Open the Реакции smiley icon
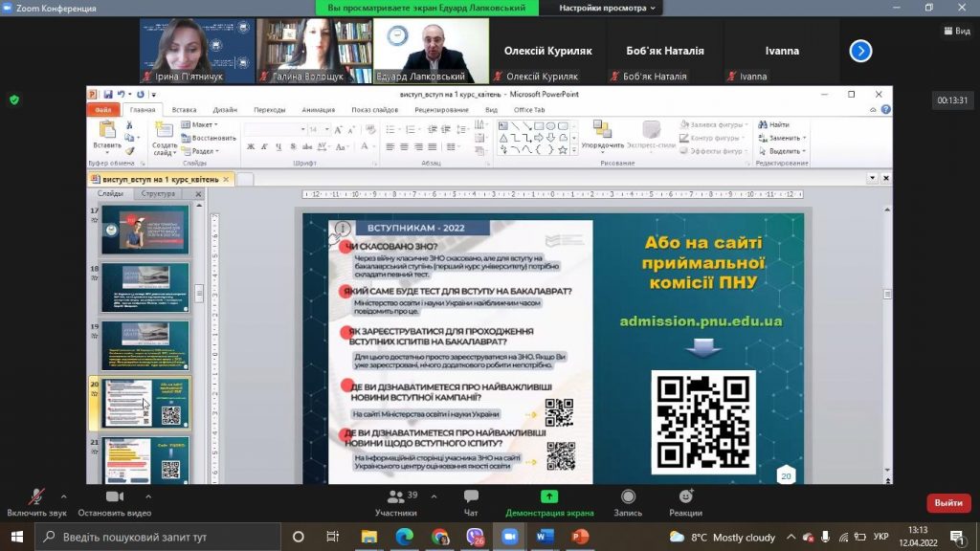The image size is (980, 551). click(x=685, y=496)
